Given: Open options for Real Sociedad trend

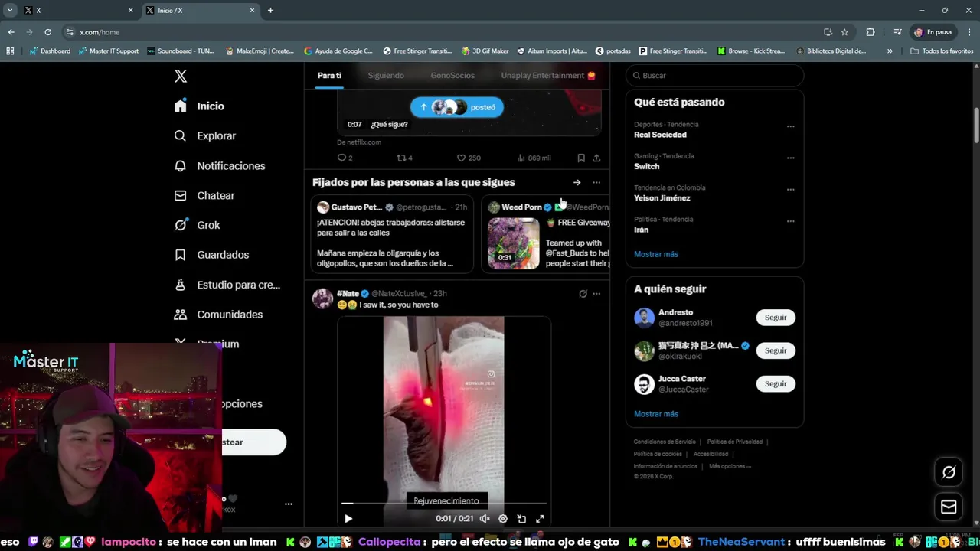Looking at the screenshot, I should tap(791, 126).
